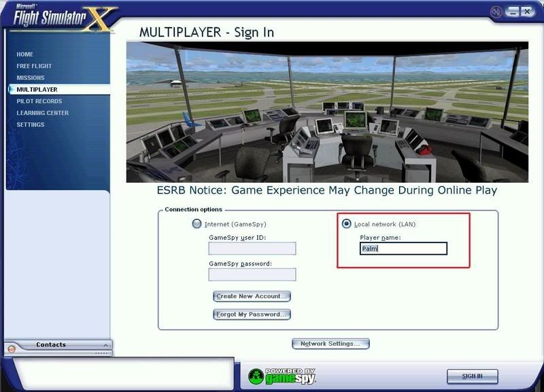Open the Learning Center
Image resolution: width=544 pixels, height=392 pixels.
click(42, 113)
